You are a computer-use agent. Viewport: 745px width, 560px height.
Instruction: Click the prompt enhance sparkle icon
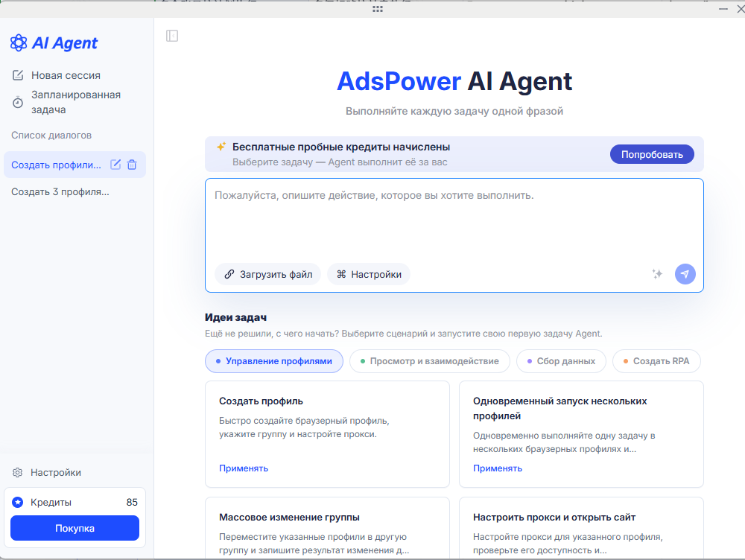click(x=657, y=273)
